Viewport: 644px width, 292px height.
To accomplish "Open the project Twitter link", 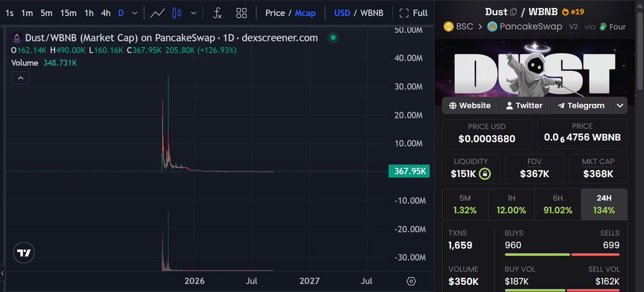I will point(524,106).
